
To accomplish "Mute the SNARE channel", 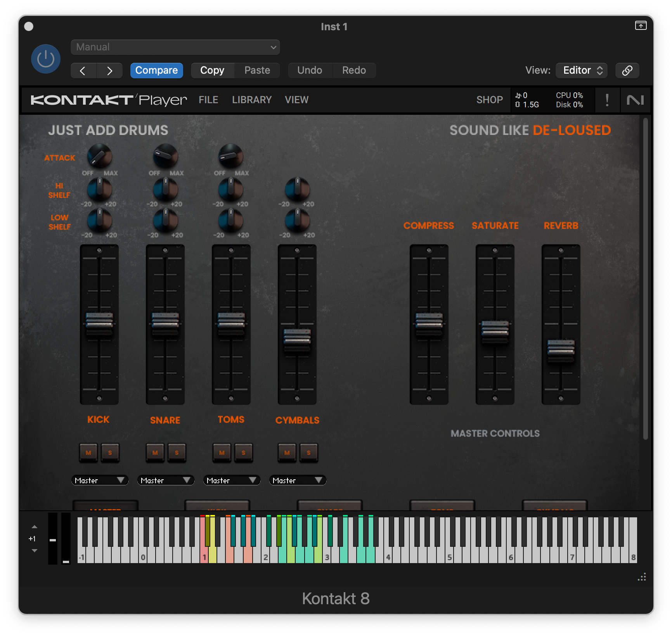I will click(155, 453).
